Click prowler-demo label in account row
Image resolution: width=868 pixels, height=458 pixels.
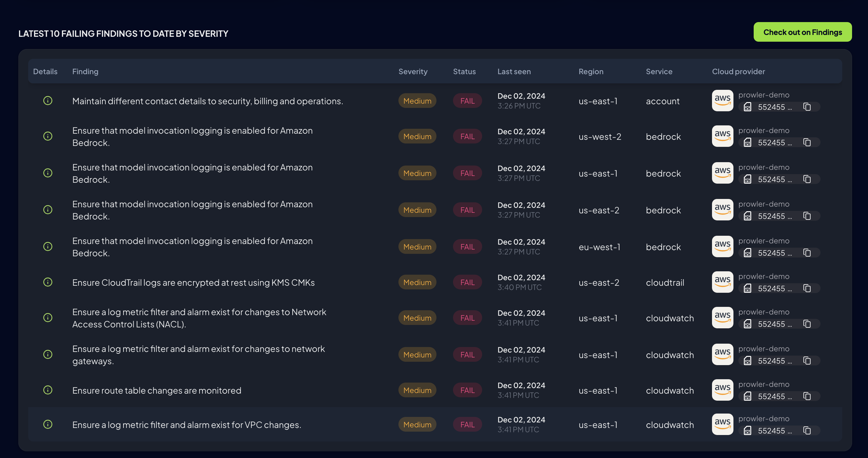point(763,95)
